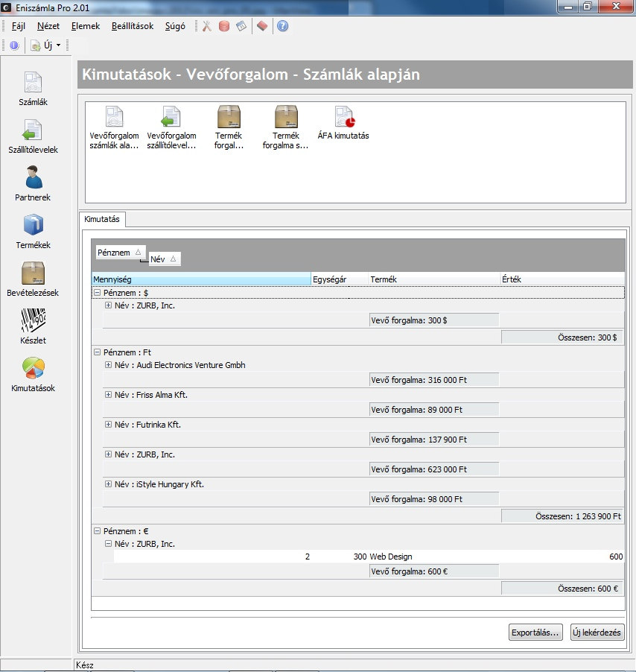This screenshot has height=672, width=636.
Task: Open the Fájl menu
Action: click(x=19, y=26)
